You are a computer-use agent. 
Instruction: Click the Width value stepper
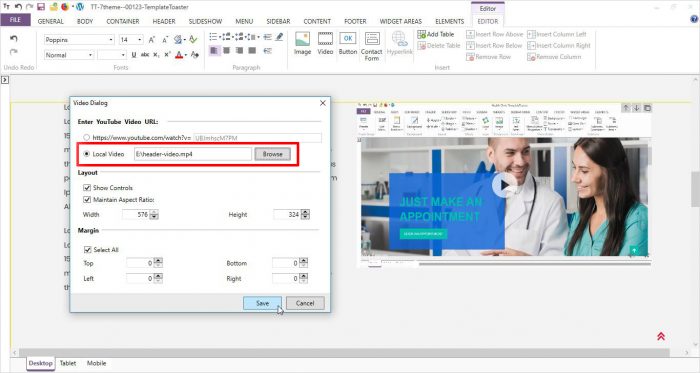(154, 215)
